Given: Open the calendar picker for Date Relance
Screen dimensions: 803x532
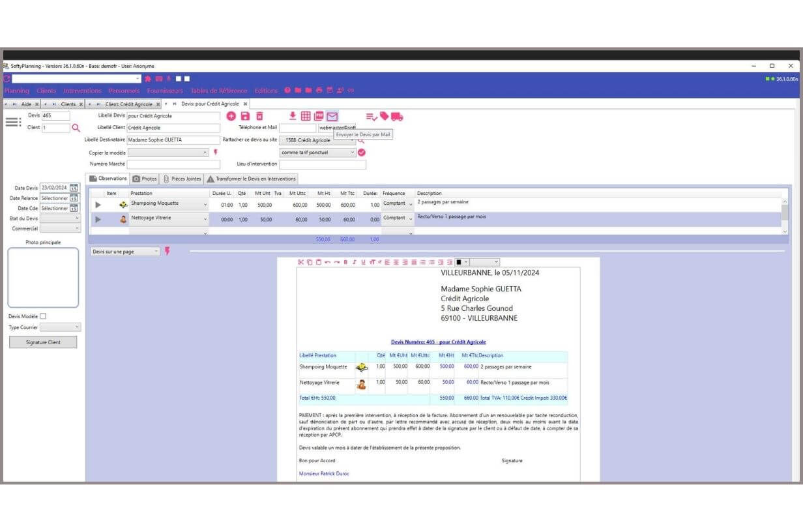Looking at the screenshot, I should [74, 198].
